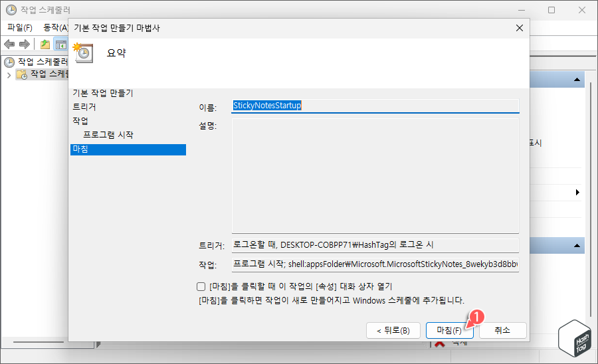The width and height of the screenshot is (598, 364).
Task: Click inside the 설명 description box
Action: 375,175
